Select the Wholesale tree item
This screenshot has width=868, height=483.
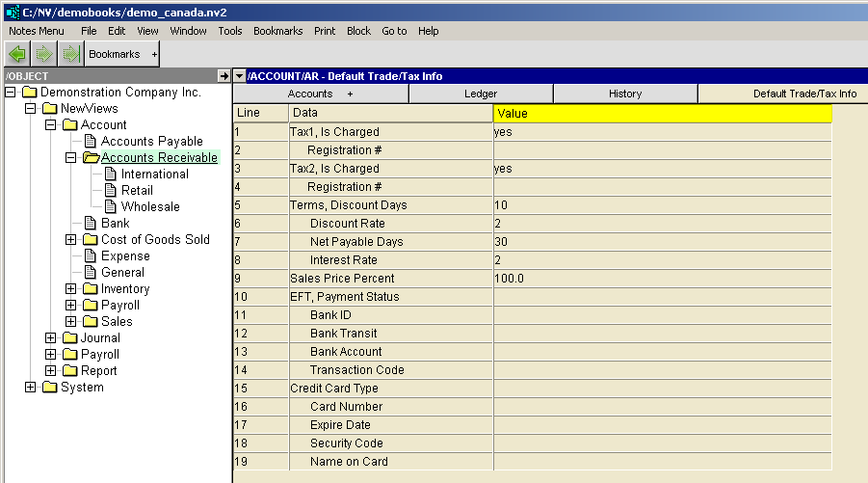coord(149,207)
